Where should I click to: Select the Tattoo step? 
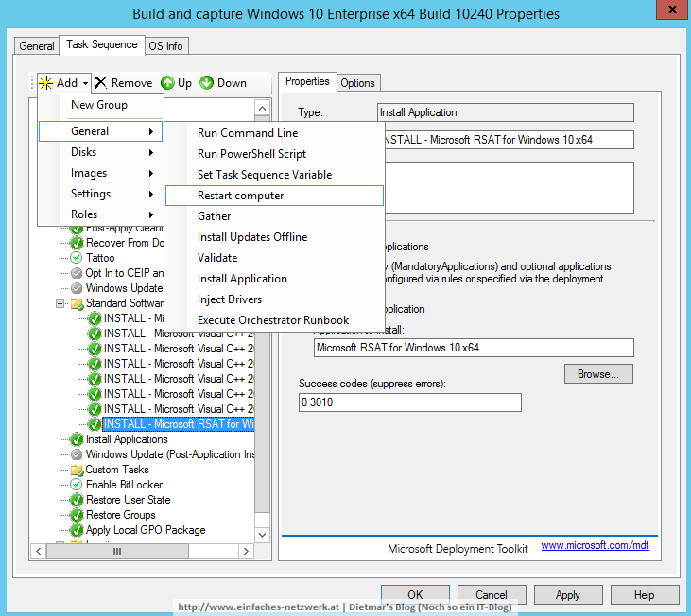100,258
